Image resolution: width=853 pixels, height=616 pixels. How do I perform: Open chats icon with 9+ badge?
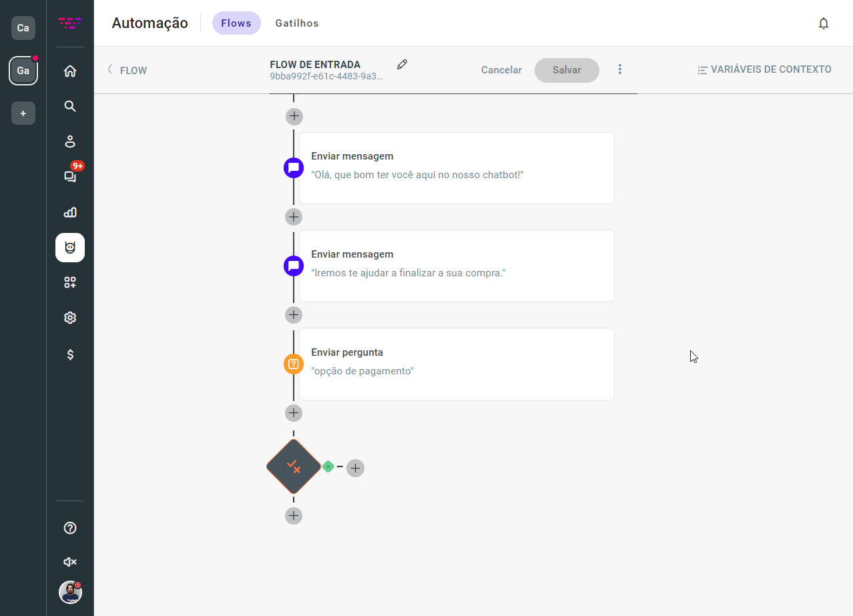pos(70,176)
